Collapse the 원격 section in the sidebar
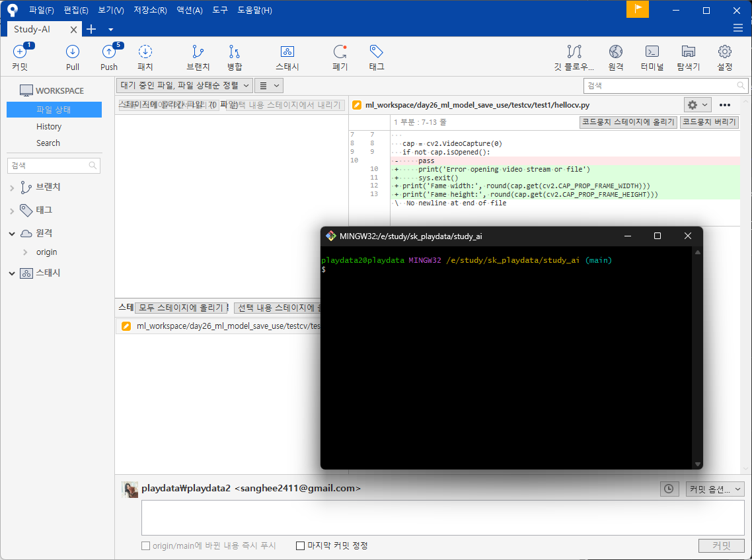 (x=12, y=234)
